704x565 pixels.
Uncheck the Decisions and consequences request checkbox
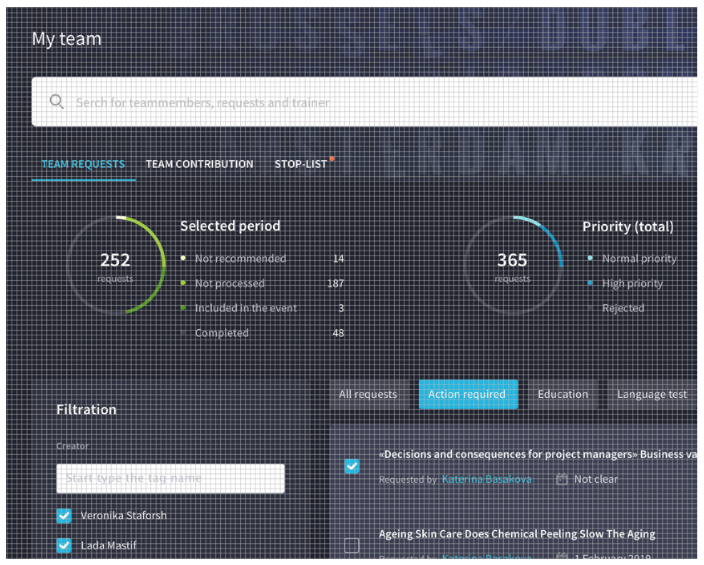click(352, 466)
